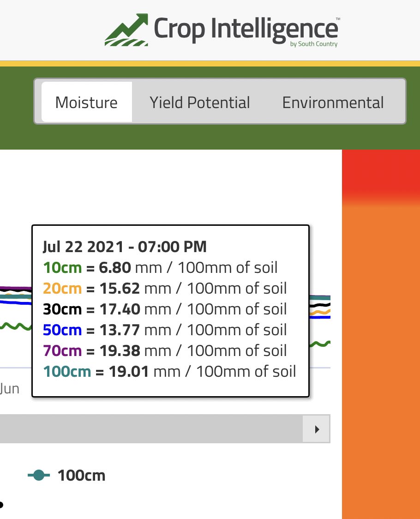Screen dimensions: 420x519
Task: Select the Environmental tab
Action: coord(333,102)
